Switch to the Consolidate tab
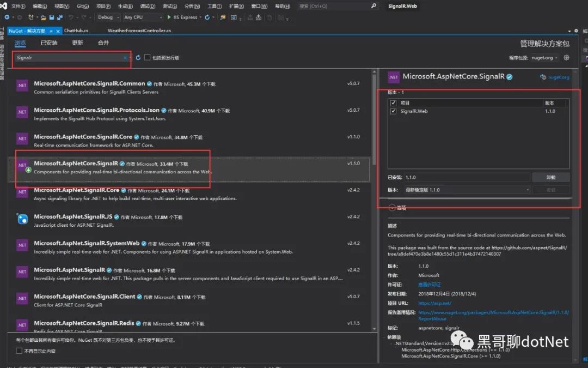This screenshot has width=588, height=368. coord(103,43)
